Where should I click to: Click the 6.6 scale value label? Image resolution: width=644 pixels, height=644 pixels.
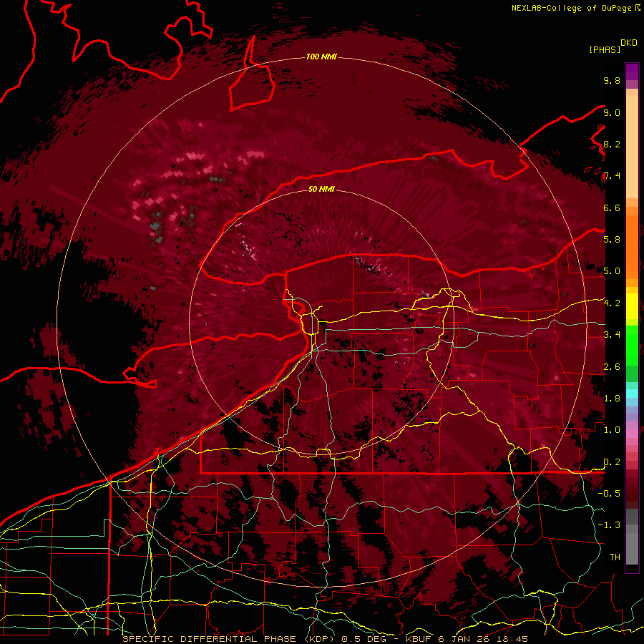pos(612,208)
